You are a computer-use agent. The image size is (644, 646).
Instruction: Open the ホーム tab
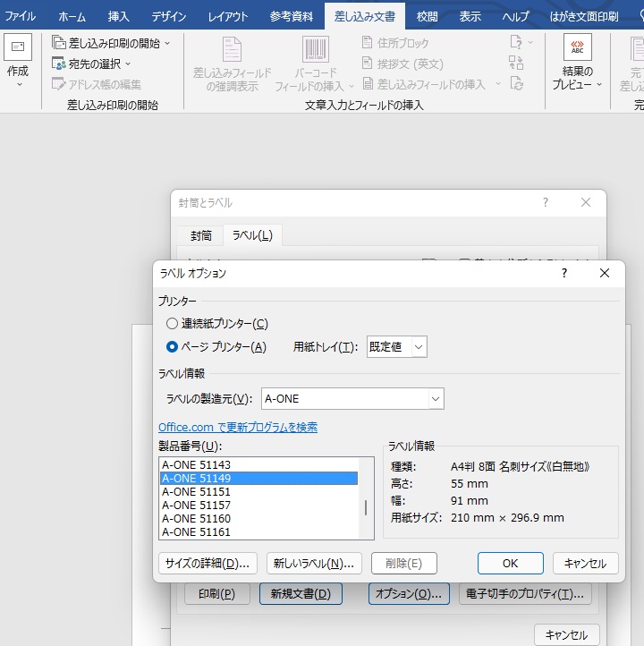tap(72, 16)
